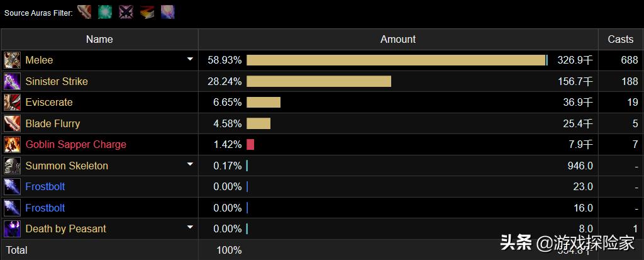Expand the Death by Peasant dropdown arrow
This screenshot has height=260, width=644.
click(x=190, y=228)
